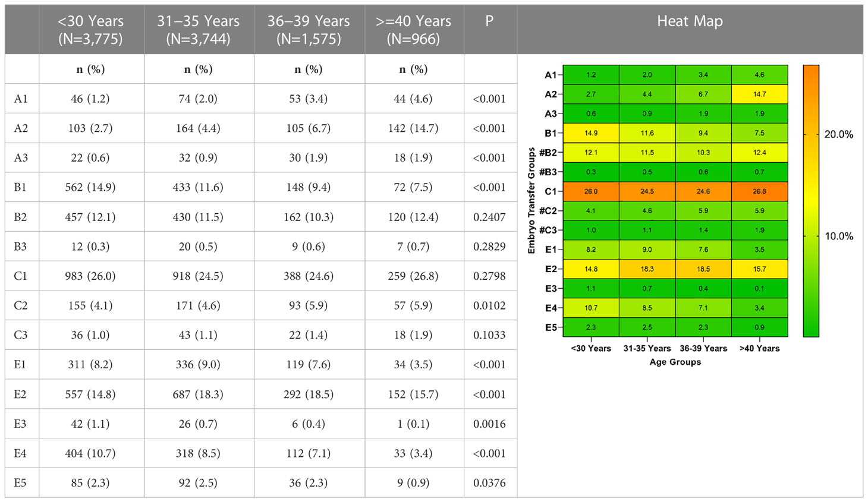Click the cell '142 (14.7)'

click(413, 128)
